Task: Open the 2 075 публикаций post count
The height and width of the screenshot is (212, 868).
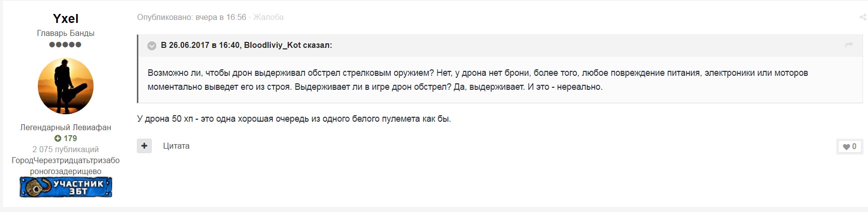Action: point(66,149)
